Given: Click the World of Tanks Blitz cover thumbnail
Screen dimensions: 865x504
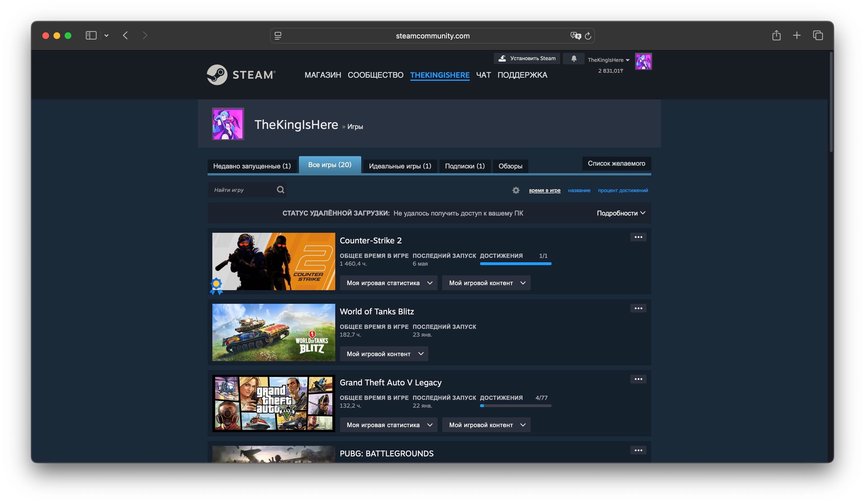Looking at the screenshot, I should [274, 332].
